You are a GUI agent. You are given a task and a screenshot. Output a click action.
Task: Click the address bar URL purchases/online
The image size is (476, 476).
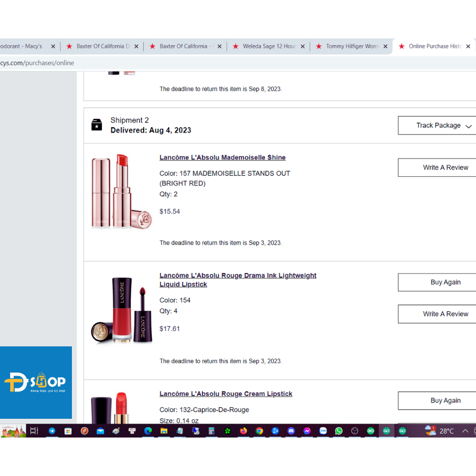tap(37, 63)
